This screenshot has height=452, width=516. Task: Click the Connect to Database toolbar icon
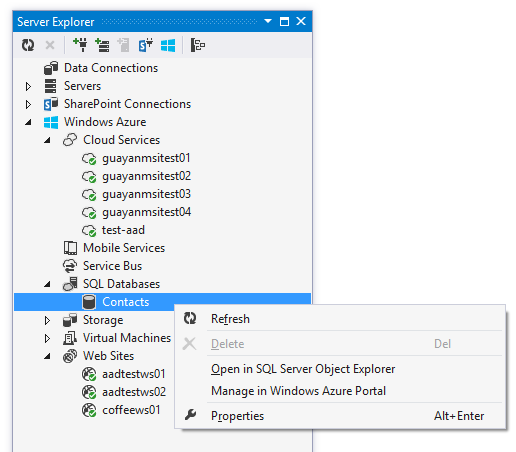(80, 45)
